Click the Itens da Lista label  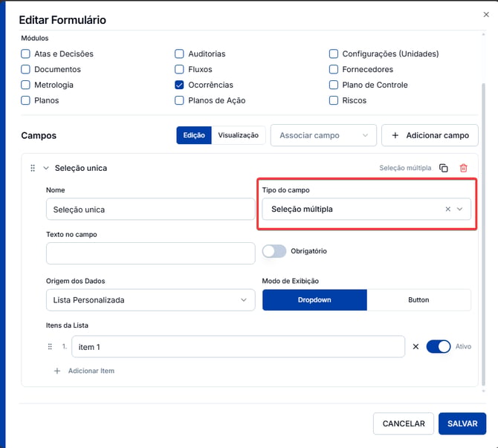pyautogui.click(x=67, y=325)
